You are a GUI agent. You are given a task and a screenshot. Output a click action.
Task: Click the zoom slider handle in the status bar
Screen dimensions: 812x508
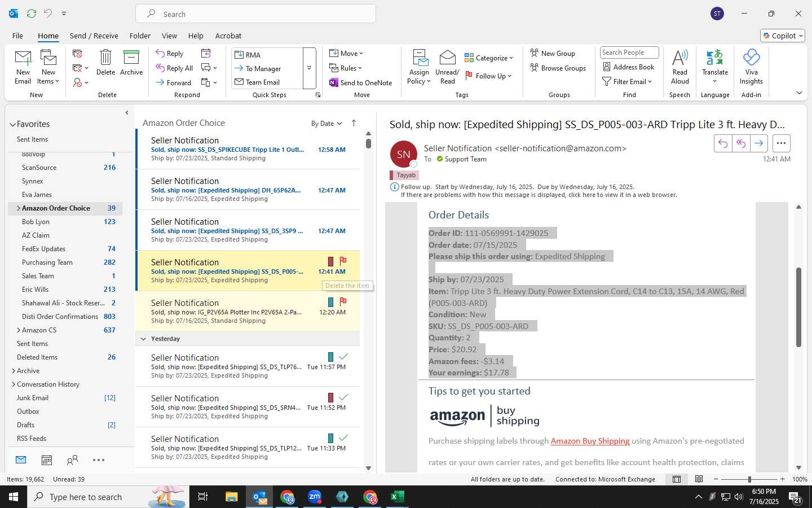[x=749, y=479]
